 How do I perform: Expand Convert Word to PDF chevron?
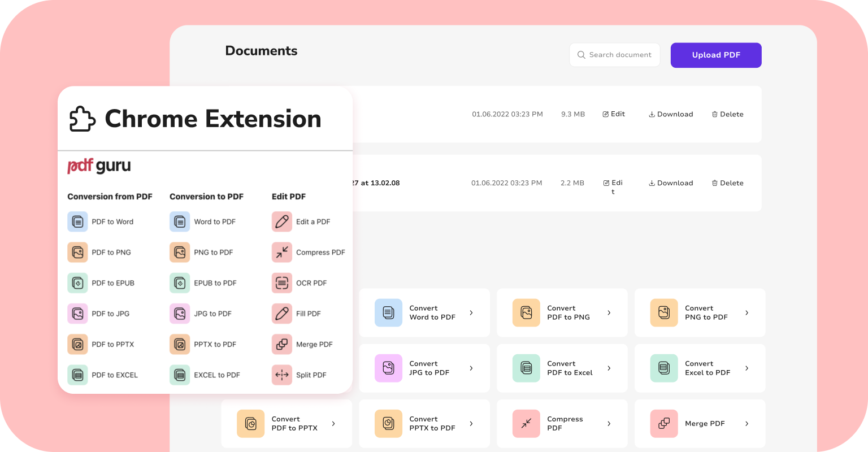(x=471, y=312)
